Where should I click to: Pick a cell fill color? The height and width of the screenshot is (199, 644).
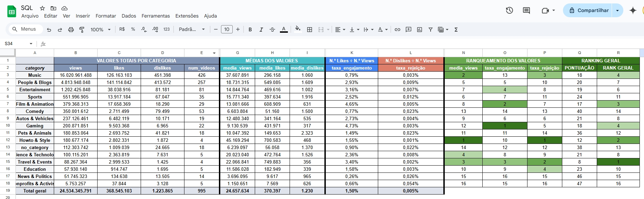tap(298, 30)
